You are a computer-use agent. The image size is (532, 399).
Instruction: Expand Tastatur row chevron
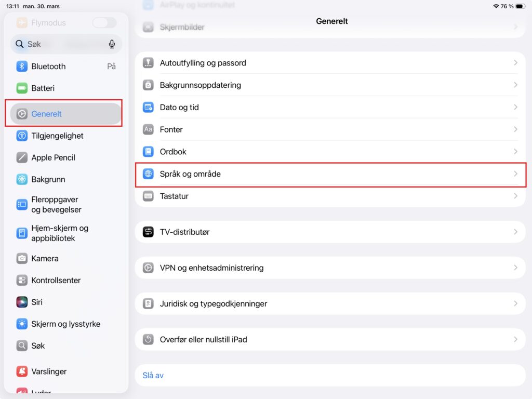tap(515, 196)
